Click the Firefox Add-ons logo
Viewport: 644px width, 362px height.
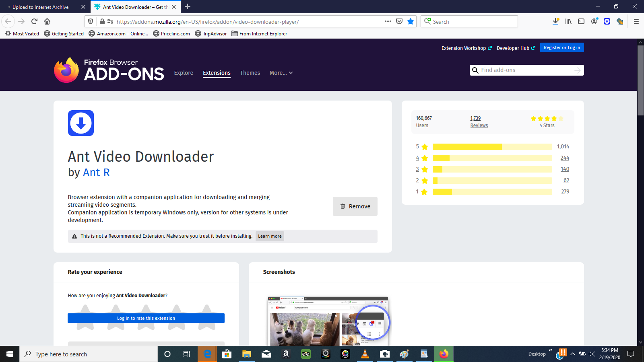coord(109,70)
